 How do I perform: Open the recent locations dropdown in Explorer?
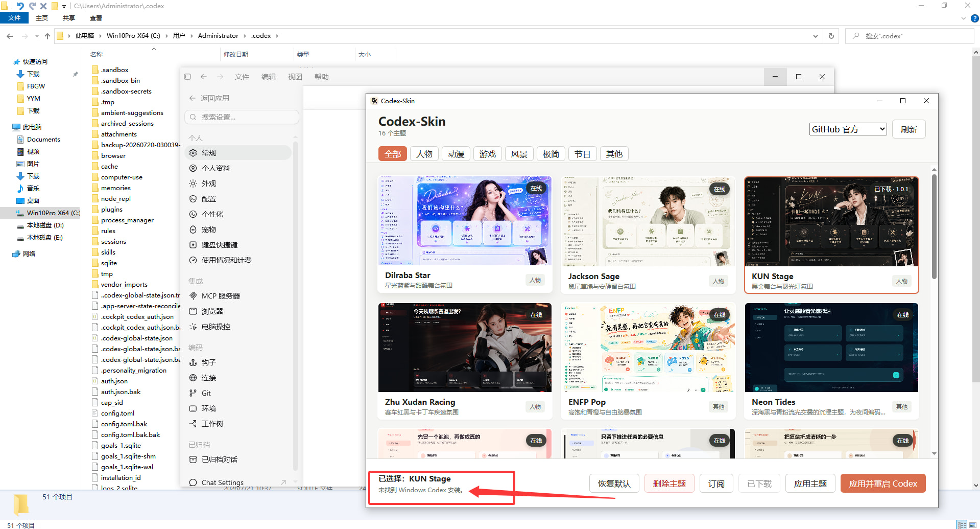coord(37,36)
